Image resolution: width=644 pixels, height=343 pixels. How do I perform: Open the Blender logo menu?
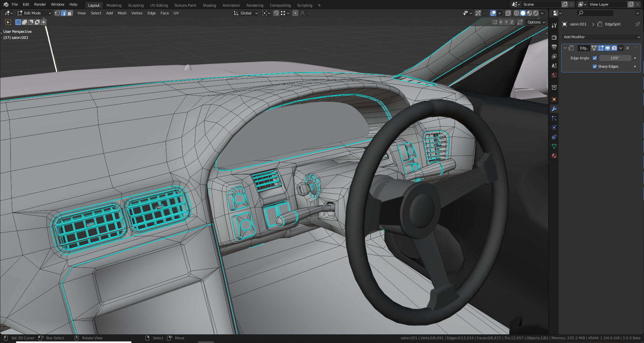pyautogui.click(x=6, y=4)
